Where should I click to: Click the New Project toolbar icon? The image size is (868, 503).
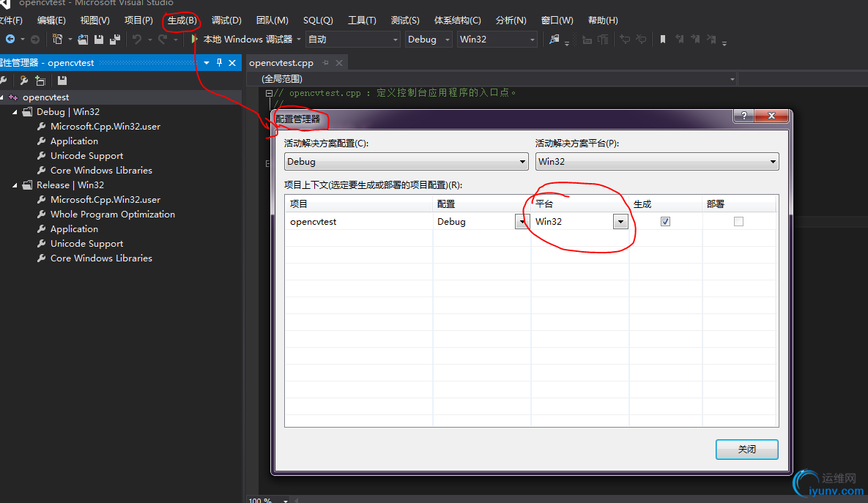coord(57,40)
